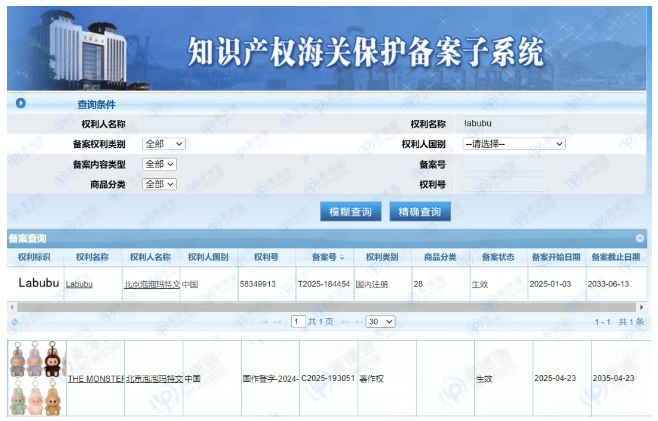Sort by 权利名称 column header
The width and height of the screenshot is (658, 421).
(92, 257)
